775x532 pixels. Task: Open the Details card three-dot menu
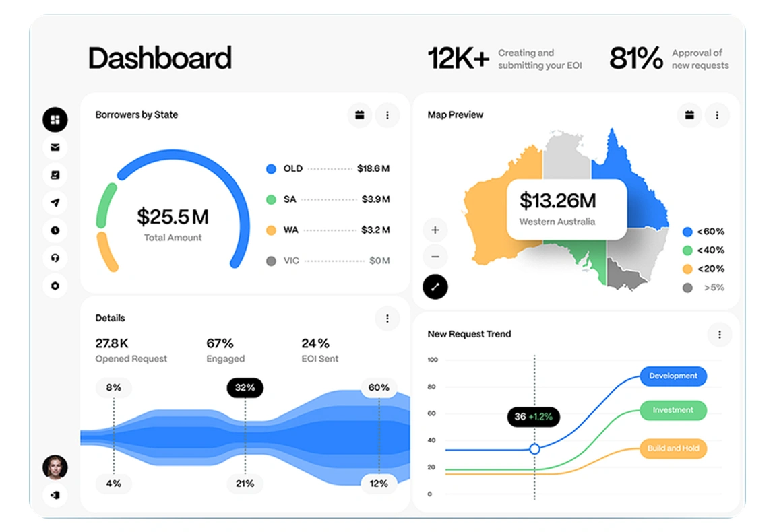point(387,319)
